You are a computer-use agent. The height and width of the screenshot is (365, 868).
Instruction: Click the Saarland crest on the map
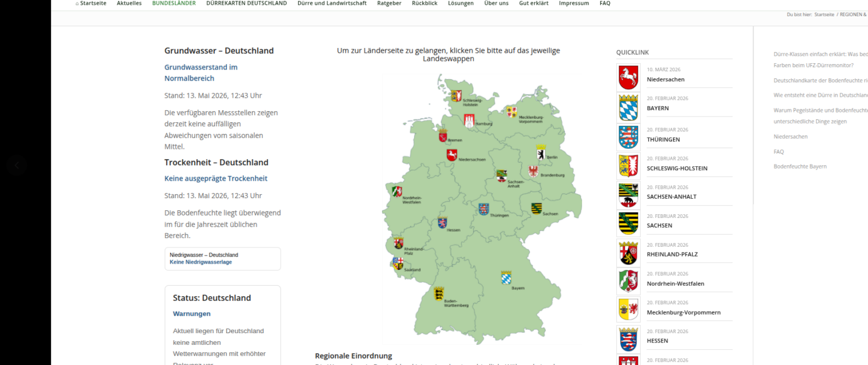tap(399, 264)
